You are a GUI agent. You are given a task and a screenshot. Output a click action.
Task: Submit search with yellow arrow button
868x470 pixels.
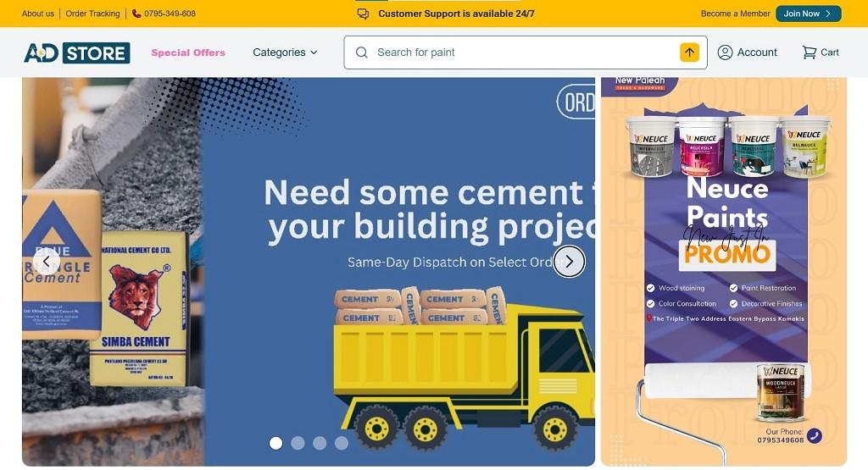(689, 53)
